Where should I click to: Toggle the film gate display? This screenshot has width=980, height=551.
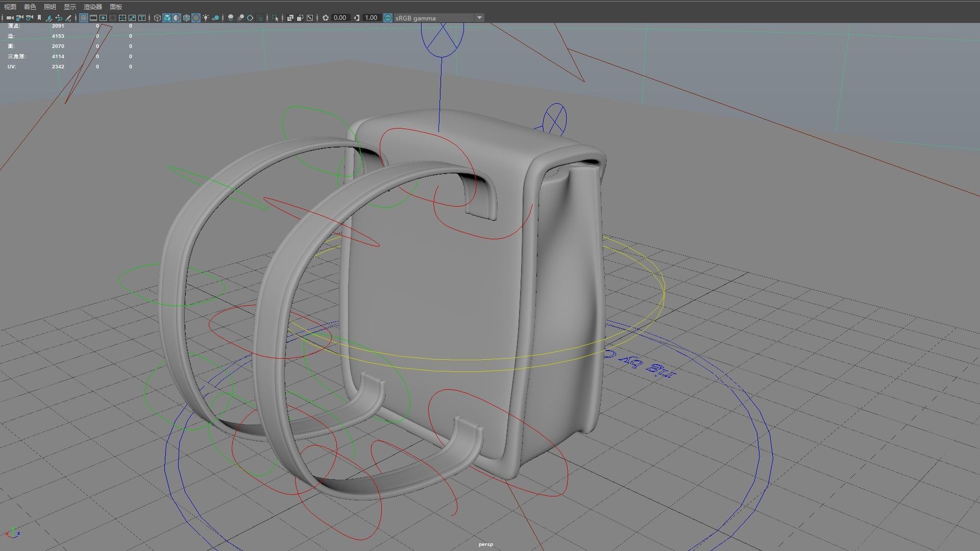coord(93,18)
